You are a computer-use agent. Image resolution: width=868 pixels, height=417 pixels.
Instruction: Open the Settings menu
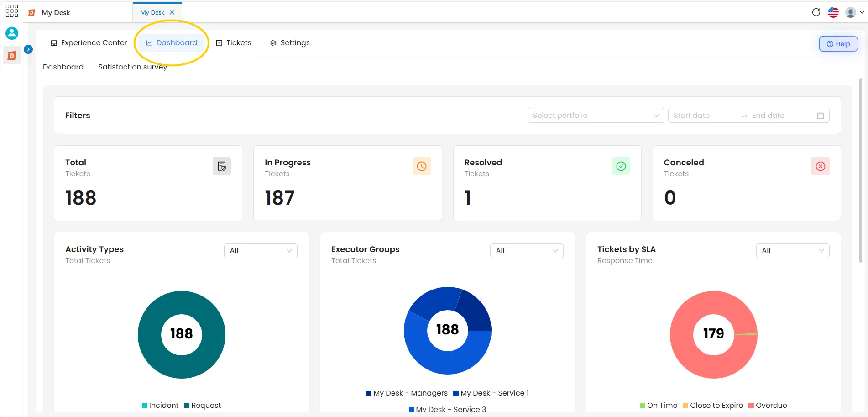(290, 42)
